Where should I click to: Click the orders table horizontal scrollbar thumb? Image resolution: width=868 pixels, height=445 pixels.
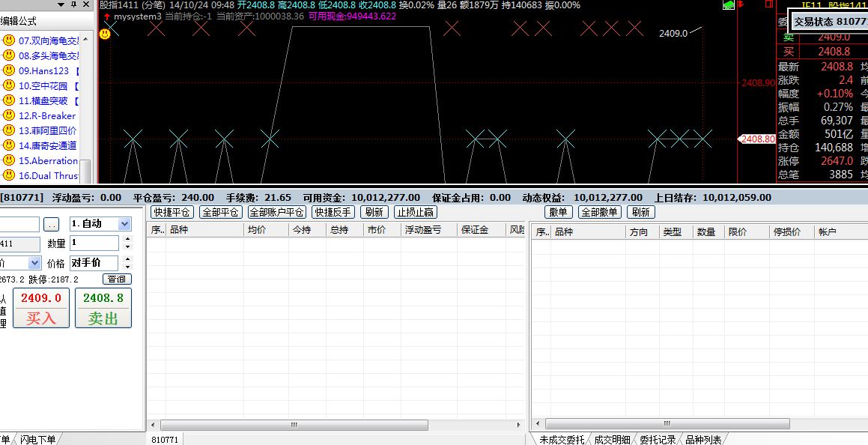pos(667,423)
